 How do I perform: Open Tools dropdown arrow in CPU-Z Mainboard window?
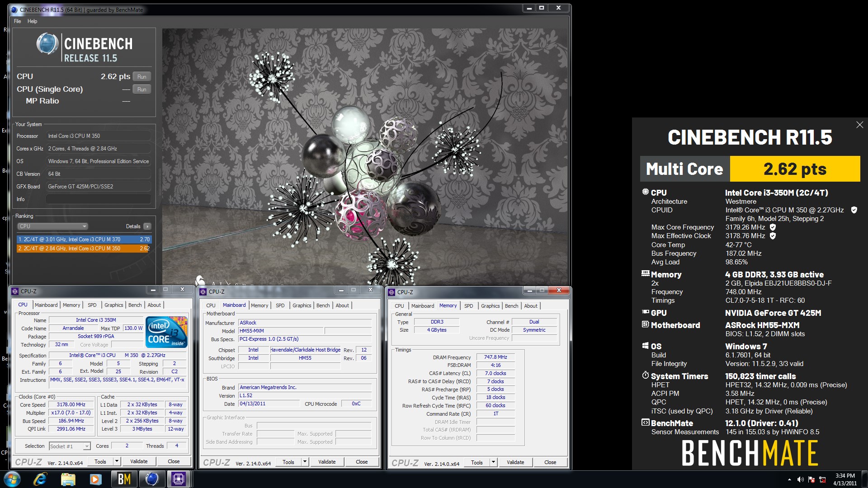coord(305,462)
